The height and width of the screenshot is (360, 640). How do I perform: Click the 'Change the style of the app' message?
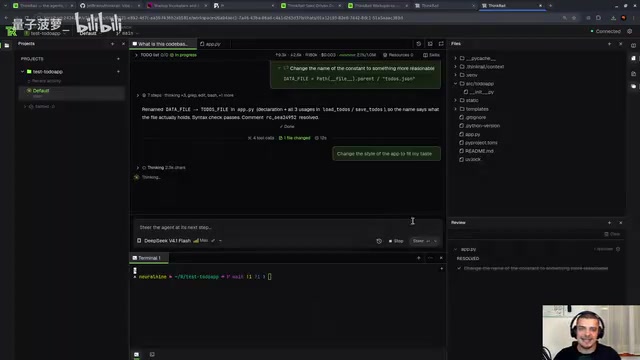point(386,154)
